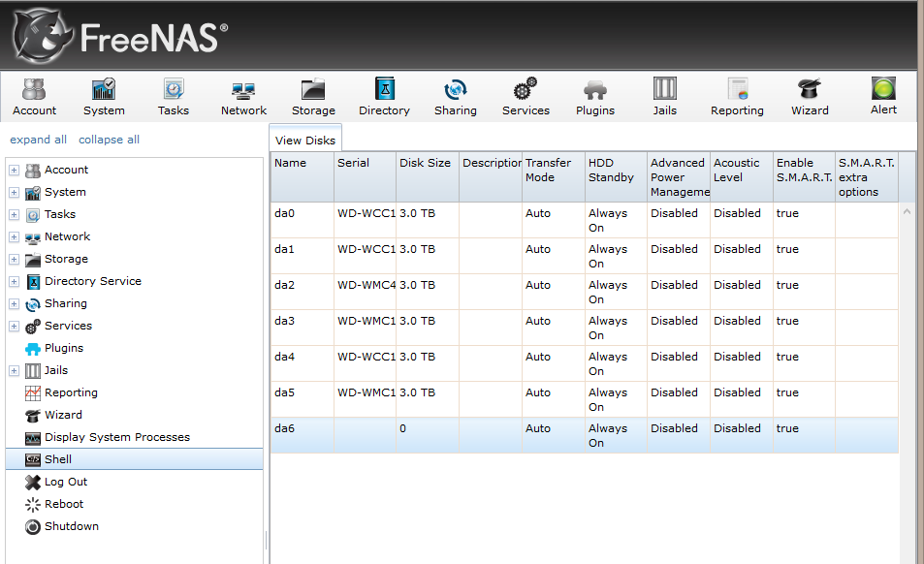Expand the Storage tree node
Viewport: 924px width, 564px height.
point(15,260)
